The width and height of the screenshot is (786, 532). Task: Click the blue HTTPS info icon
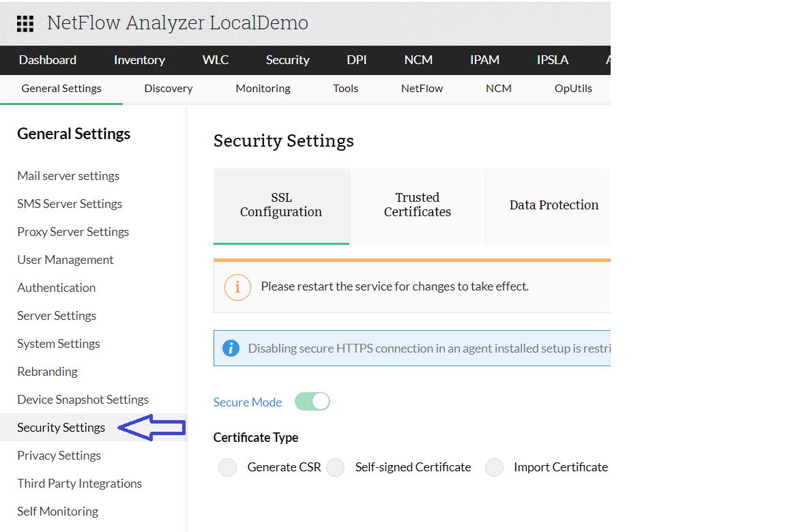[231, 349]
